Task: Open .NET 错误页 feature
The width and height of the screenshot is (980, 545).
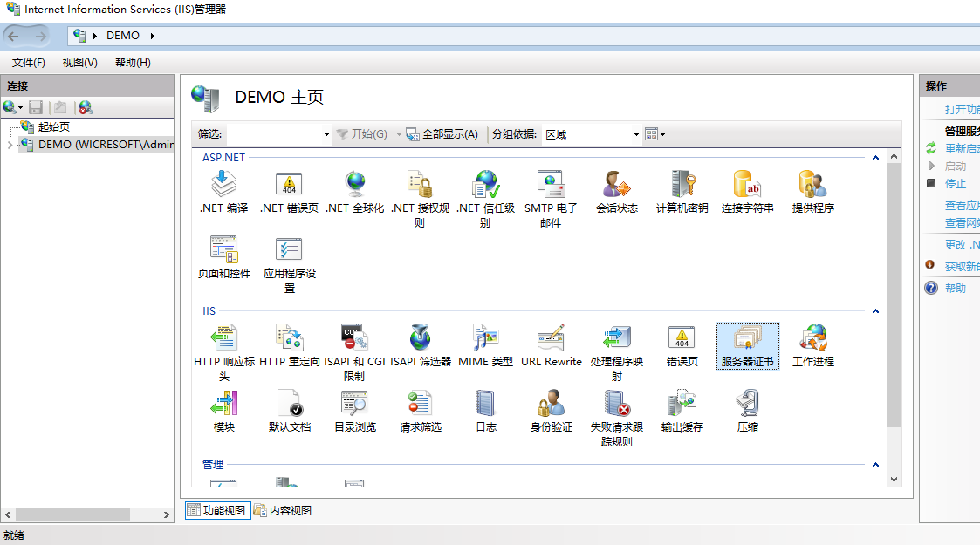Action: (289, 193)
